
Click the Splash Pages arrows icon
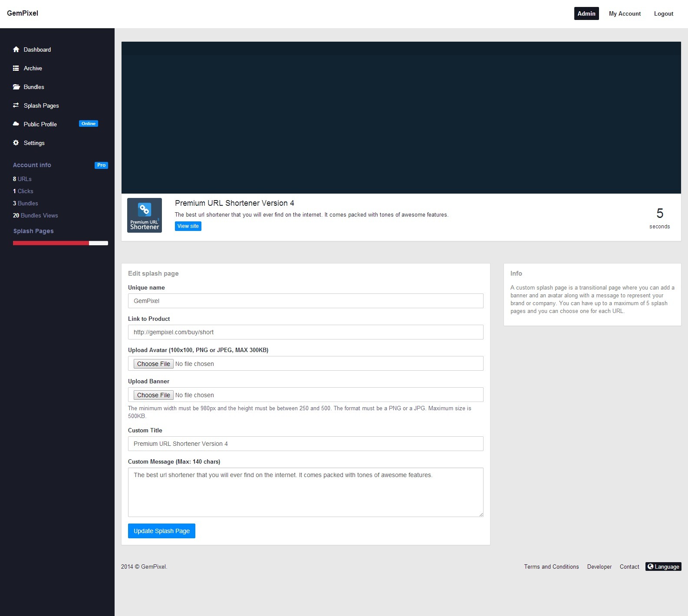click(x=16, y=105)
